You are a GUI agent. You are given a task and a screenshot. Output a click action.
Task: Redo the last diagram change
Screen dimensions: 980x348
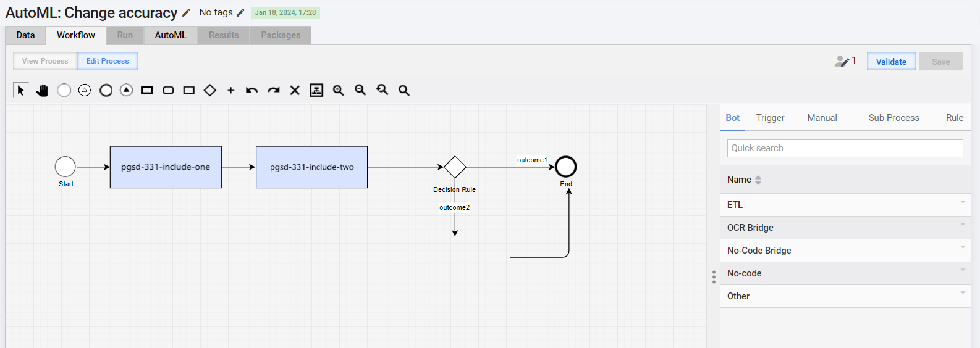[x=274, y=90]
